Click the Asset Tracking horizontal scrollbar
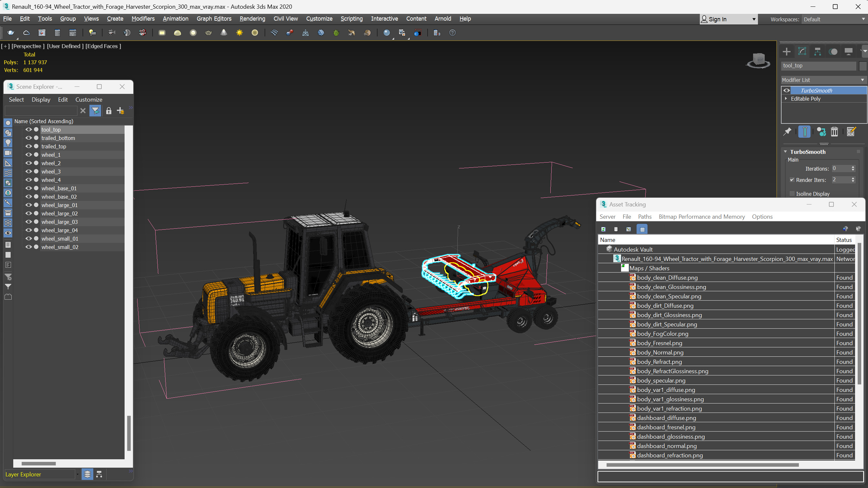The height and width of the screenshot is (488, 868). [x=702, y=465]
